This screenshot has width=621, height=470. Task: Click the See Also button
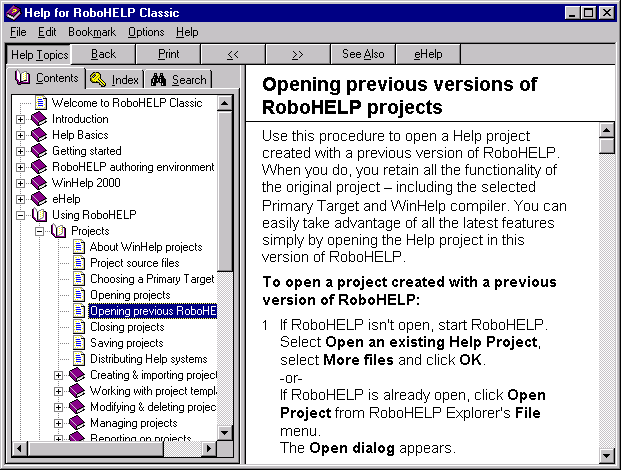(x=363, y=54)
